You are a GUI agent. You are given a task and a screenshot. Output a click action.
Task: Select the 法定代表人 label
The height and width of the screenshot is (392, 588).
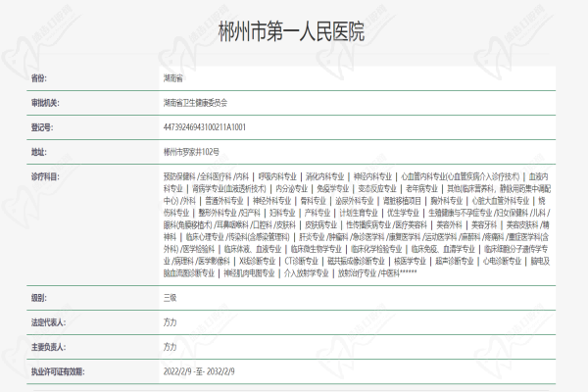pyautogui.click(x=48, y=322)
